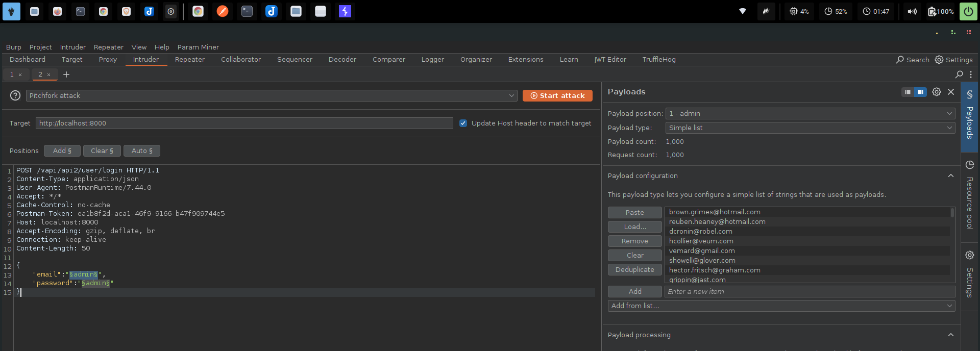Open the Intruder tab kebab menu
This screenshot has height=351, width=980.
971,74
